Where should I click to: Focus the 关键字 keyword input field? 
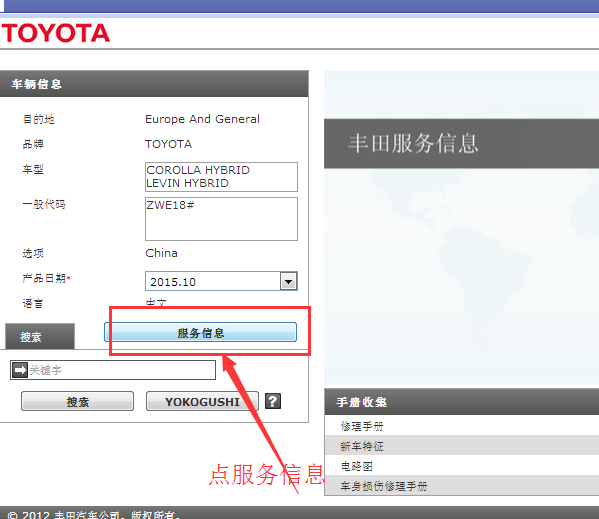click(x=113, y=370)
